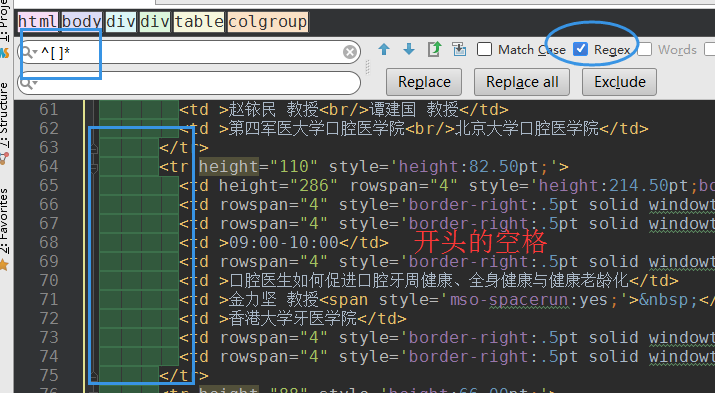Screen dimensions: 715x393
Task: Open the Structure tool window tab
Action: (x=5, y=123)
